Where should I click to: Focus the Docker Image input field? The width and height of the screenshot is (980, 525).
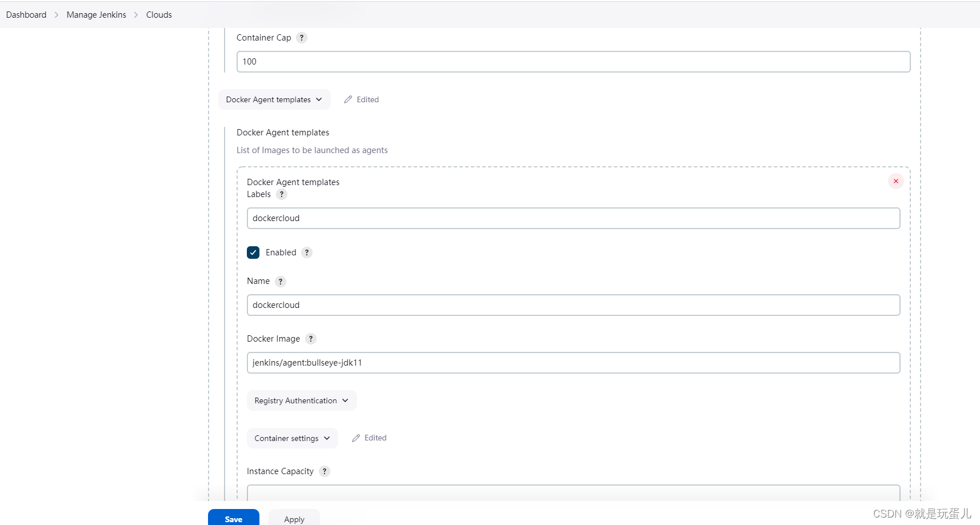pos(573,363)
